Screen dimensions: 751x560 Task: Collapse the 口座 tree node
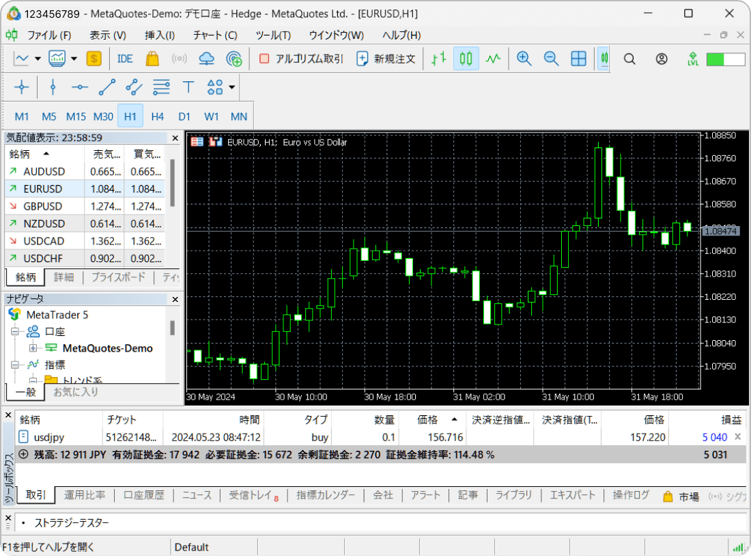[15, 331]
